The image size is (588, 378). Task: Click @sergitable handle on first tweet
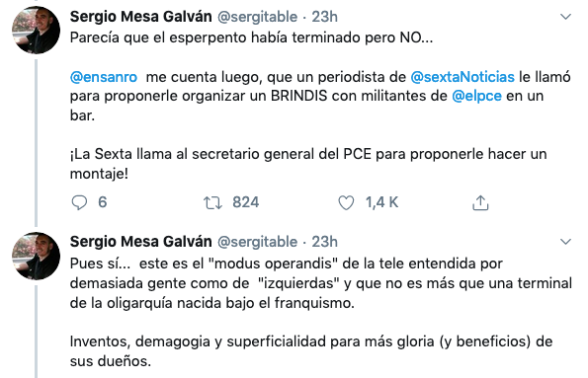pyautogui.click(x=258, y=17)
